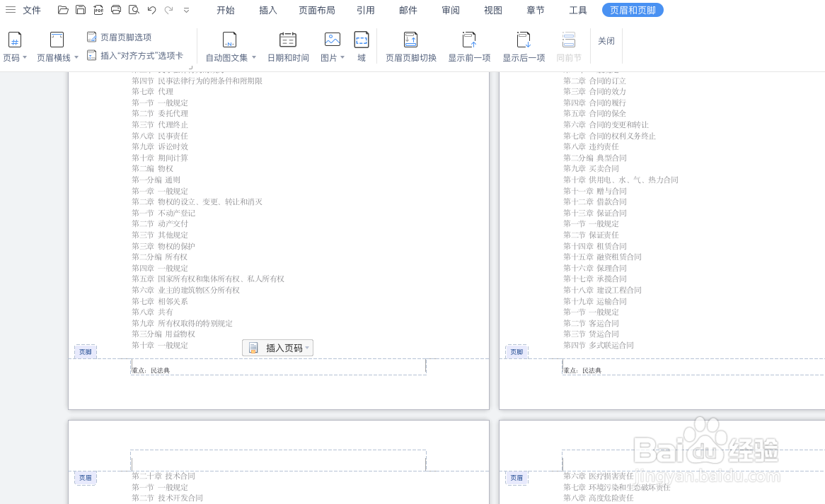825x504 pixels.
Task: Expand the 图片 dropdown arrow
Action: pos(342,57)
